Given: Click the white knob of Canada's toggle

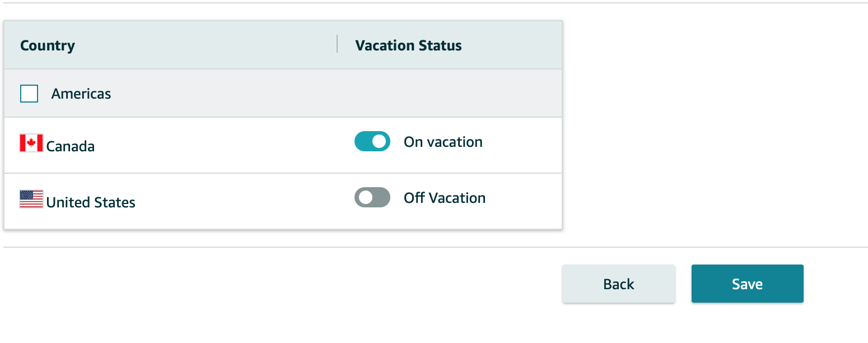Looking at the screenshot, I should (380, 141).
